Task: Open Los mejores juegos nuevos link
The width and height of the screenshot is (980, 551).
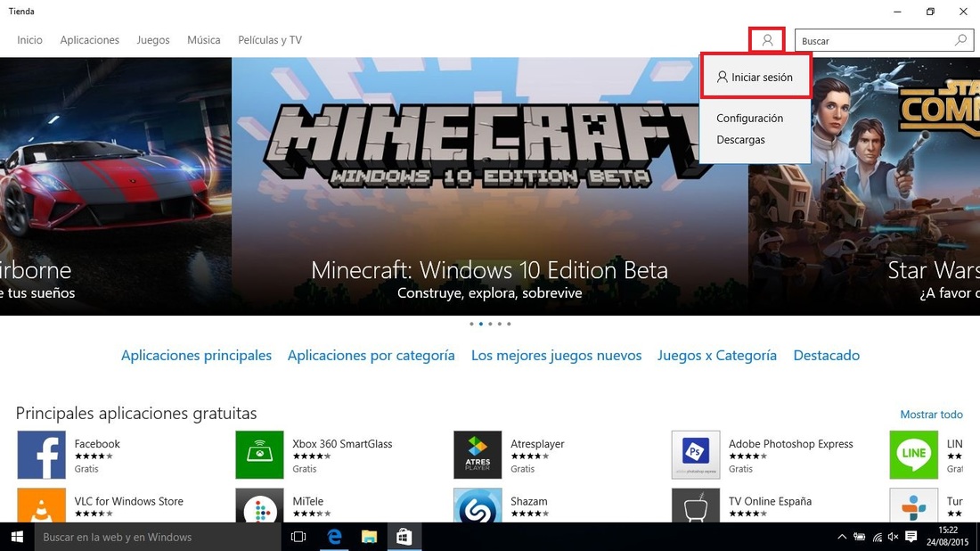Action: [x=556, y=355]
